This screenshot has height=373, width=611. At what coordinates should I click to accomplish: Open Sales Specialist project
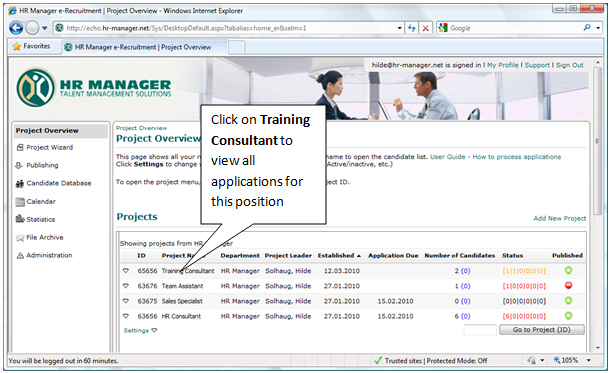pyautogui.click(x=182, y=301)
